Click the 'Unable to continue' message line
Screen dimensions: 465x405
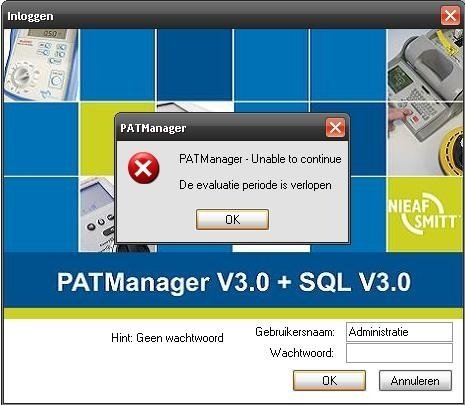point(260,159)
